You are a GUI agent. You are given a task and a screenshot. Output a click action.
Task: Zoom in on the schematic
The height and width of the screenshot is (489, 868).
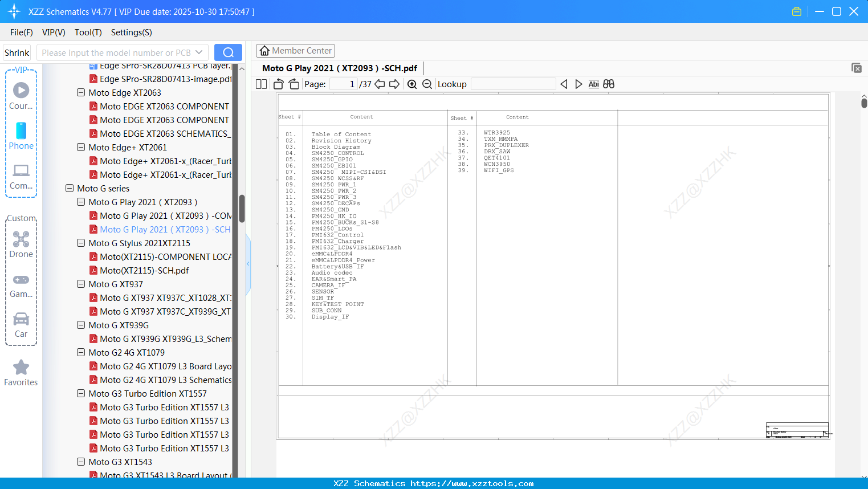point(412,84)
